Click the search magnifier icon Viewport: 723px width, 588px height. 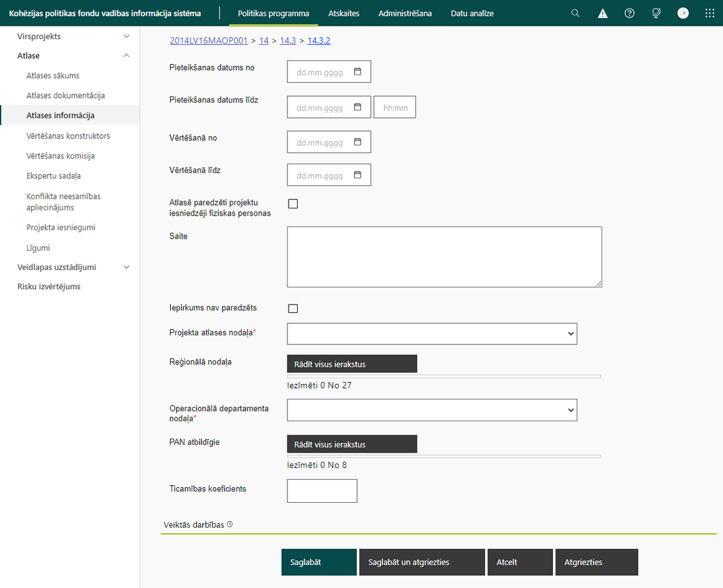pyautogui.click(x=575, y=13)
